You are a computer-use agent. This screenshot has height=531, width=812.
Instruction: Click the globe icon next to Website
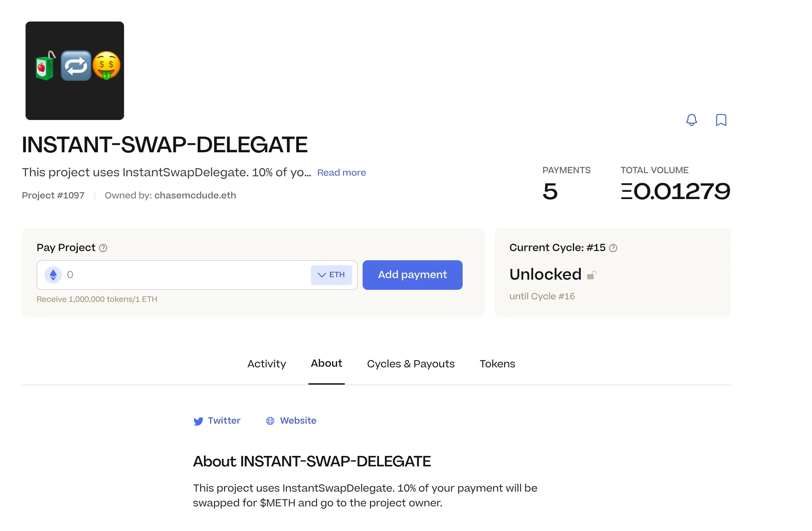[x=270, y=421]
